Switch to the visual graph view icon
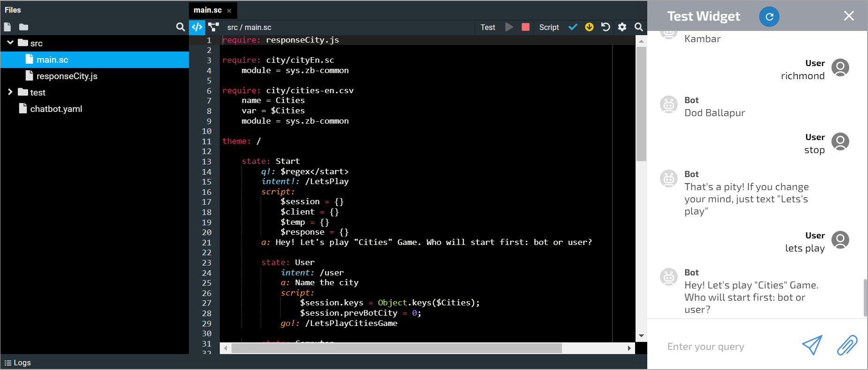 [214, 27]
